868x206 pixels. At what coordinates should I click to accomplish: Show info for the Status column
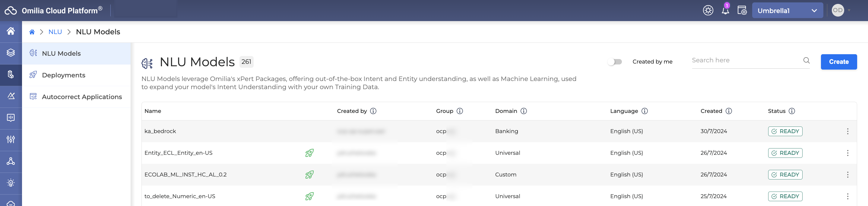click(792, 111)
